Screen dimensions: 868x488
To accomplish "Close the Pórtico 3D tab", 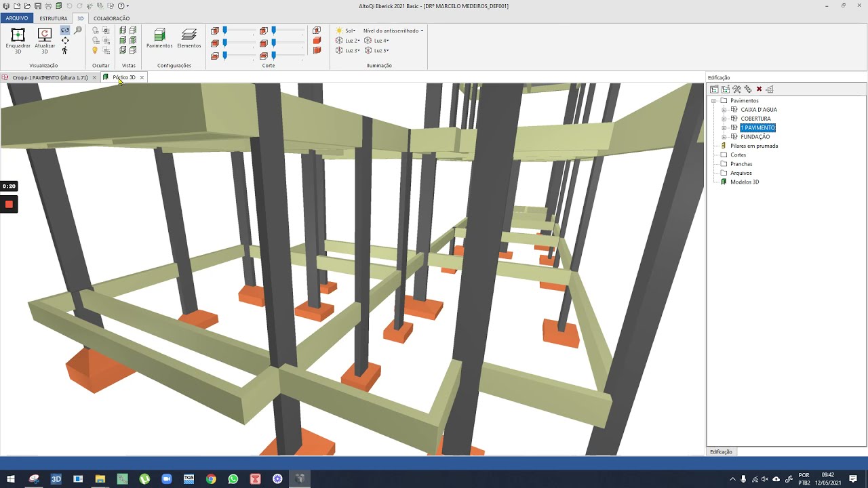I will [142, 77].
